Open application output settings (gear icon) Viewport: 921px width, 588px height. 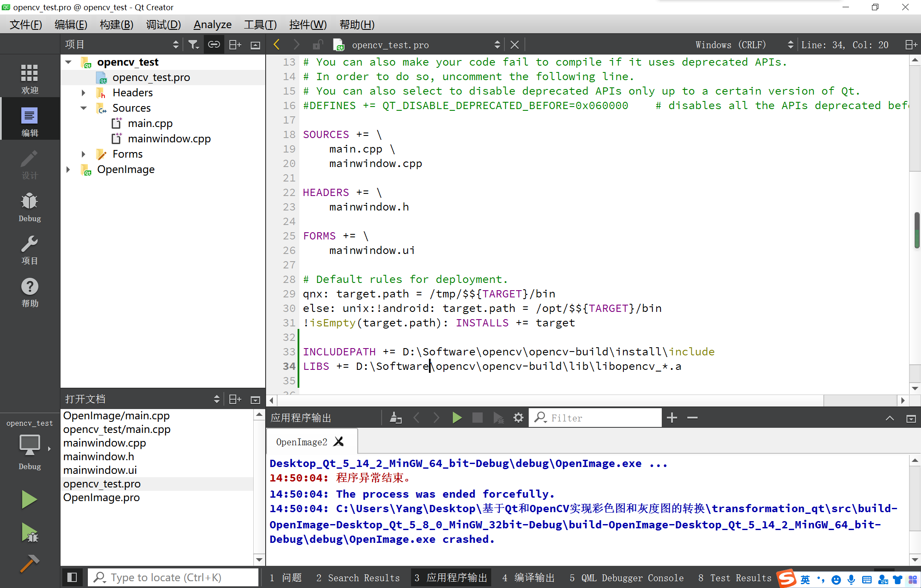[x=518, y=418]
